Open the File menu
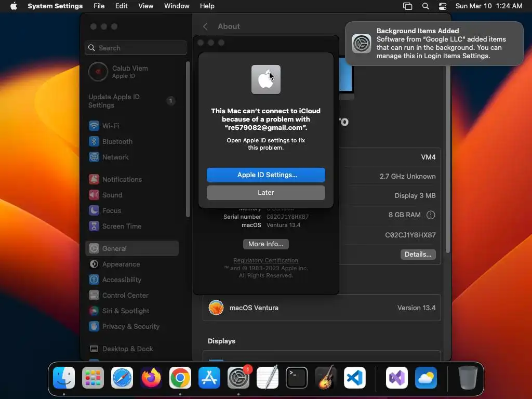 pyautogui.click(x=99, y=6)
